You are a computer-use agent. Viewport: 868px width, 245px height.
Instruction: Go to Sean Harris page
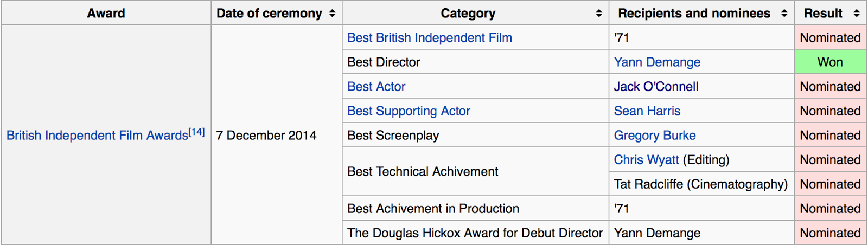[x=647, y=111]
